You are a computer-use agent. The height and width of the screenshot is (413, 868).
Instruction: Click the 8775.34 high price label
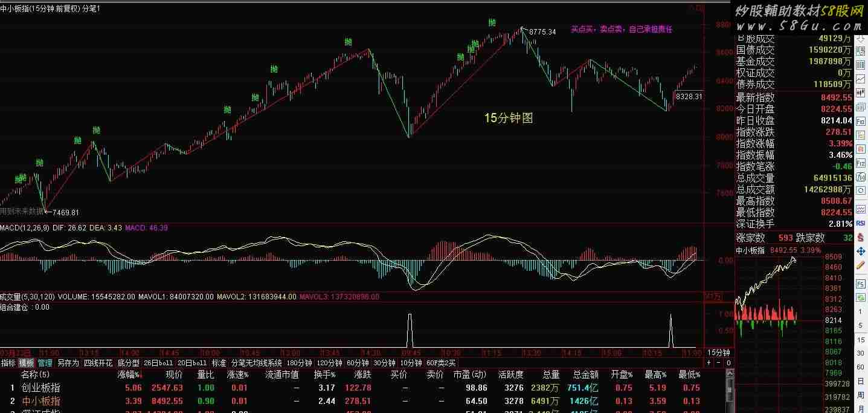(542, 32)
